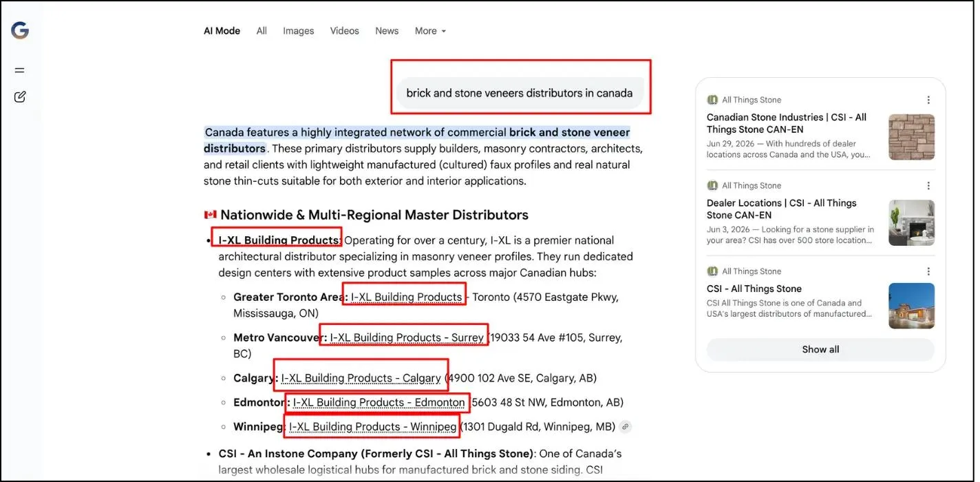Open options for the Dealer Locations card
Screen dimensions: 980x482
pos(928,186)
